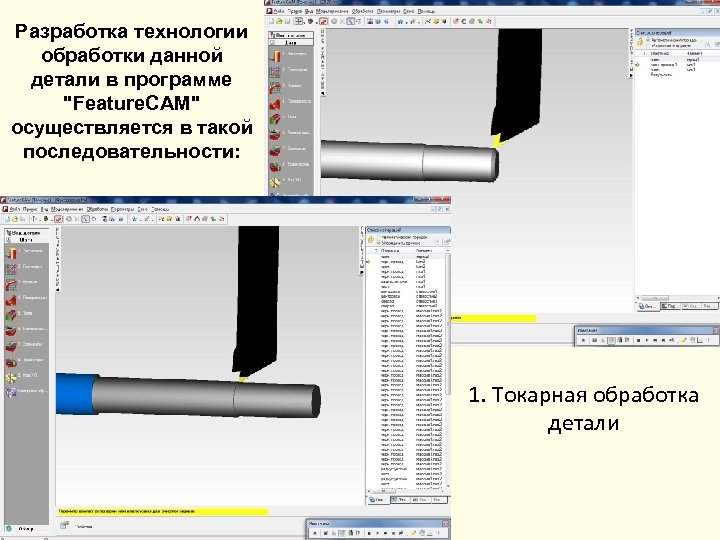The width and height of the screenshot is (720, 540).
Task: Enable automatic ordering checkbox in back operations panel
Action: point(648,40)
